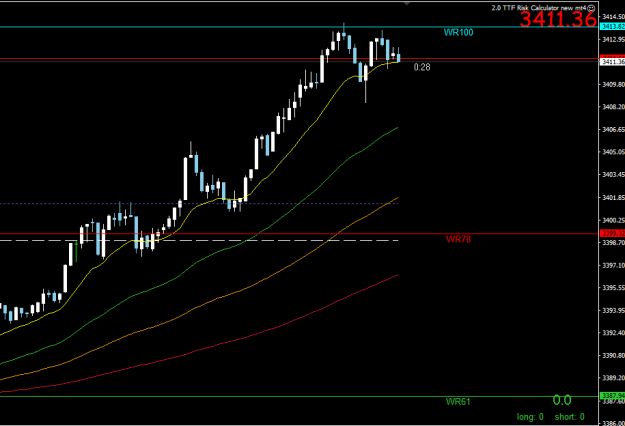Viewport: 625px width, 426px height.
Task: Click the 3412.95 price scale label
Action: click(613, 39)
